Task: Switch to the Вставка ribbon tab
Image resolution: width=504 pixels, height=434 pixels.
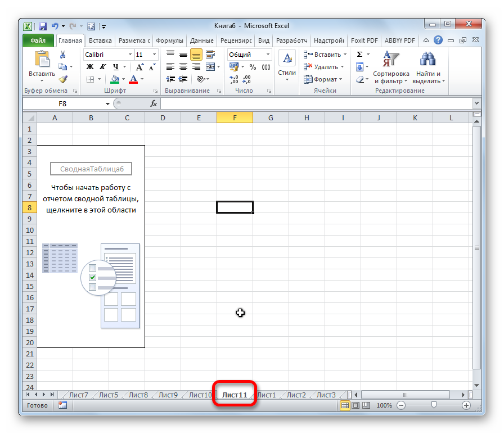Action: click(x=100, y=40)
